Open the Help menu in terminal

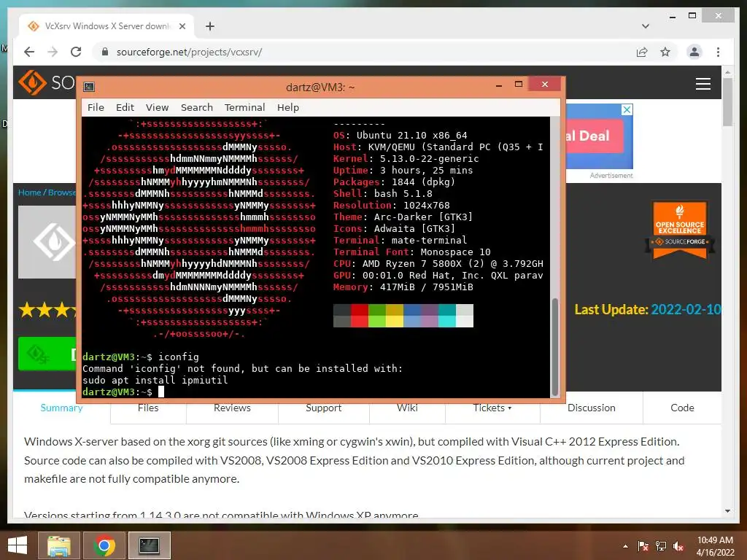[x=287, y=108]
